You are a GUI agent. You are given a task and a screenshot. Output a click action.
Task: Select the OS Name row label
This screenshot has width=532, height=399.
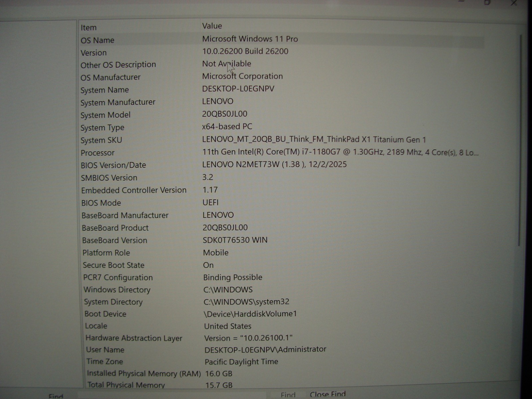(x=97, y=40)
